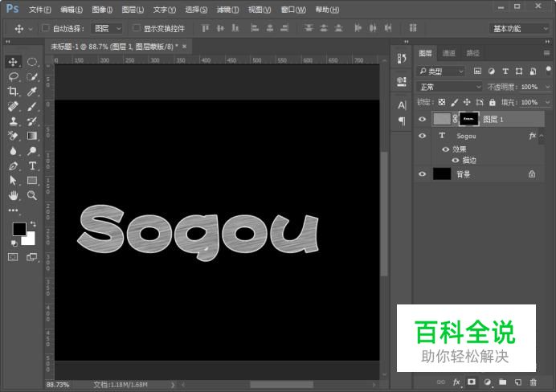Select the Eraser tool
Image resolution: width=556 pixels, height=392 pixels.
13,136
